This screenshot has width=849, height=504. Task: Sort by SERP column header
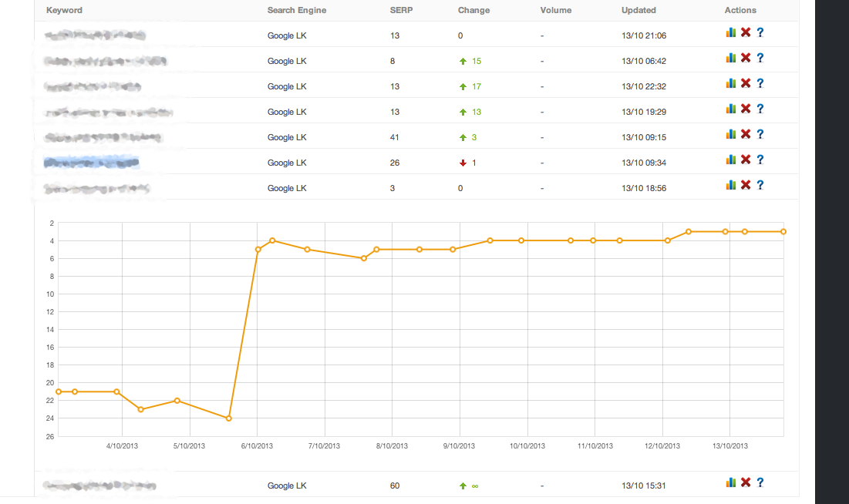[x=401, y=10]
